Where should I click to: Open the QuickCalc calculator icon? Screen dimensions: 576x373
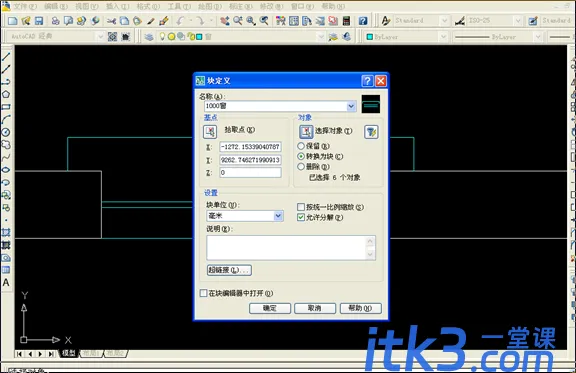346,21
